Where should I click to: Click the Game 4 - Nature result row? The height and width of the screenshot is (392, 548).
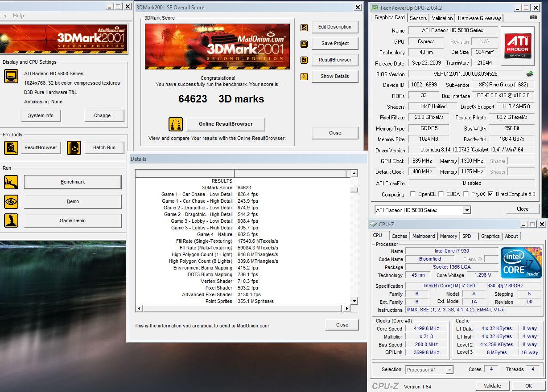point(243,234)
